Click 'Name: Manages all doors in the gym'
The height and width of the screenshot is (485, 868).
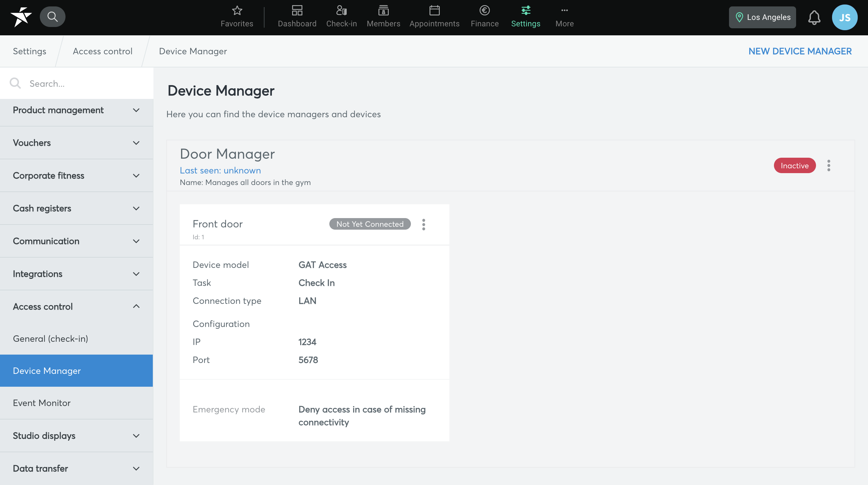(245, 182)
